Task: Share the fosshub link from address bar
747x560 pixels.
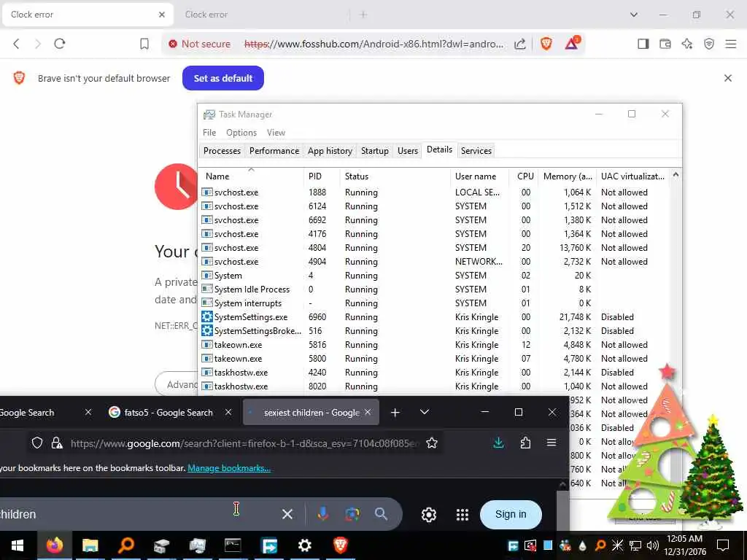Action: [520, 44]
